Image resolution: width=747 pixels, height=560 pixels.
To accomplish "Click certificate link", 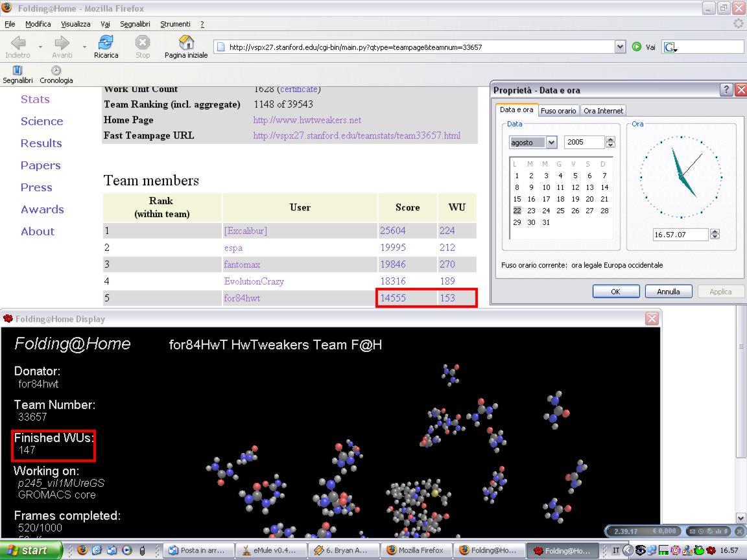I will click(299, 89).
